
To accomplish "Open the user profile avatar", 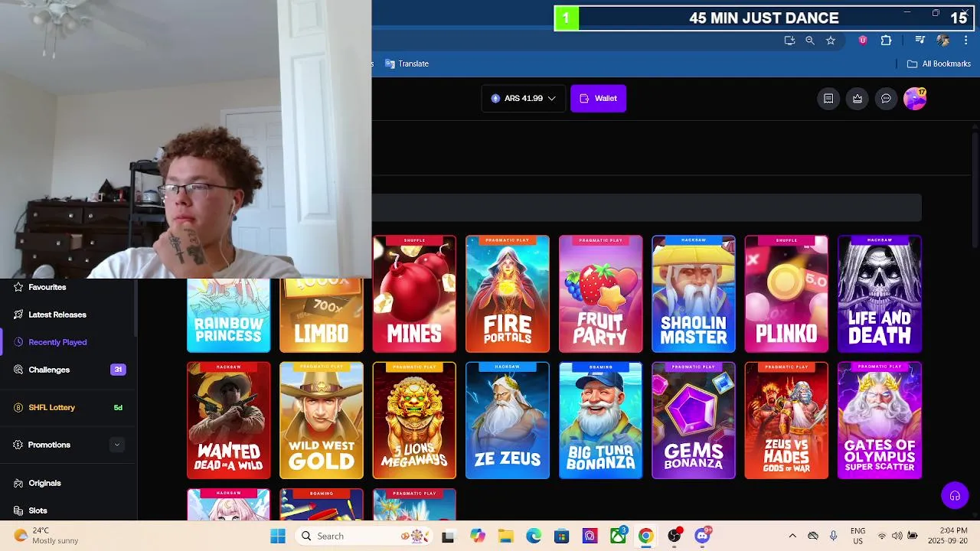I will [915, 98].
